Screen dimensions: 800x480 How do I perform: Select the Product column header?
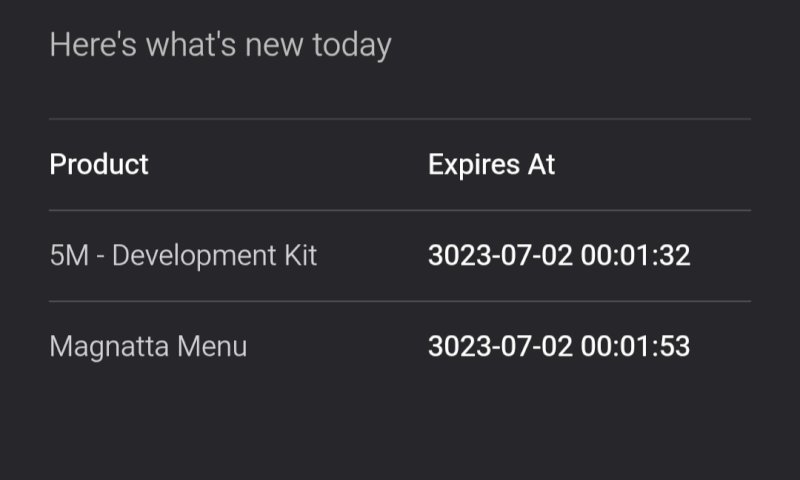(x=99, y=164)
